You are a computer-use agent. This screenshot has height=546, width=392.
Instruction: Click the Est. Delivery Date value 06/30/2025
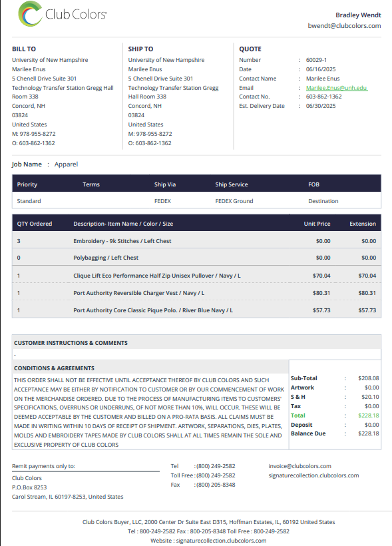[321, 106]
